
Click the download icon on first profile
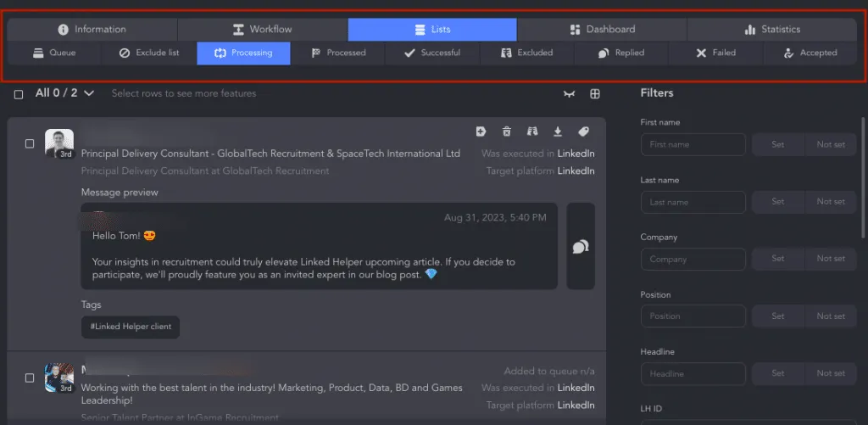coord(558,131)
